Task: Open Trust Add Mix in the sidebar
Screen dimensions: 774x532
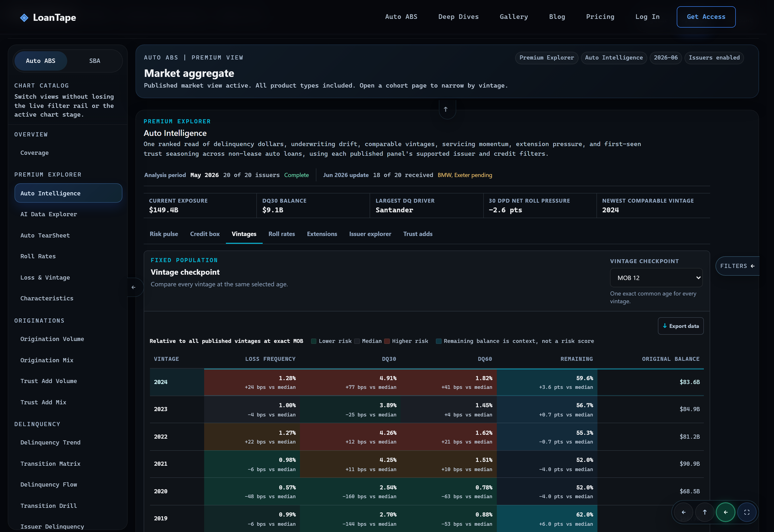Action: (68, 402)
